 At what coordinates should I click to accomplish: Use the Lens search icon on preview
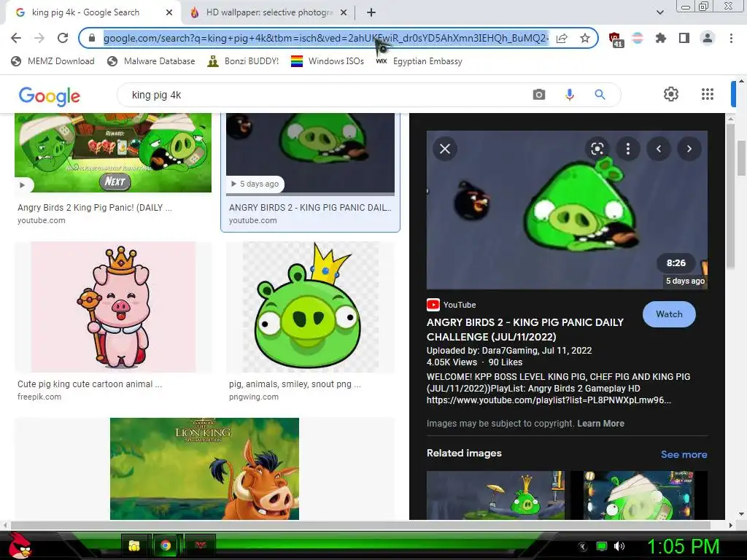(x=597, y=149)
